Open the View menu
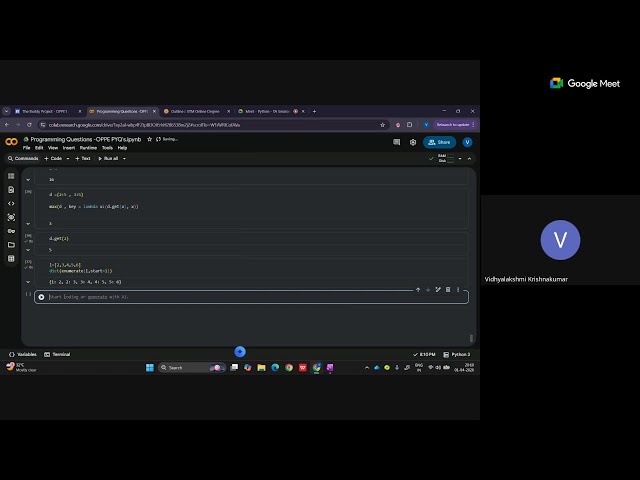The image size is (640, 480). point(53,148)
